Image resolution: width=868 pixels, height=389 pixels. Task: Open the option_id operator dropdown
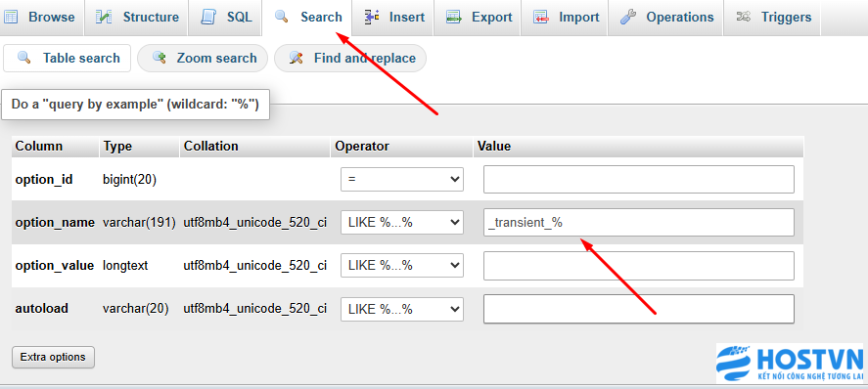(402, 180)
